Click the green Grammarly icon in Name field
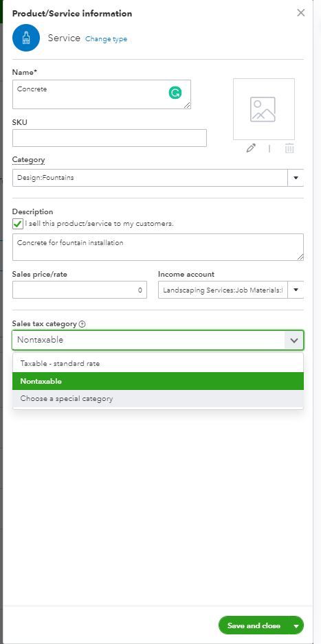321x644 pixels. (175, 93)
